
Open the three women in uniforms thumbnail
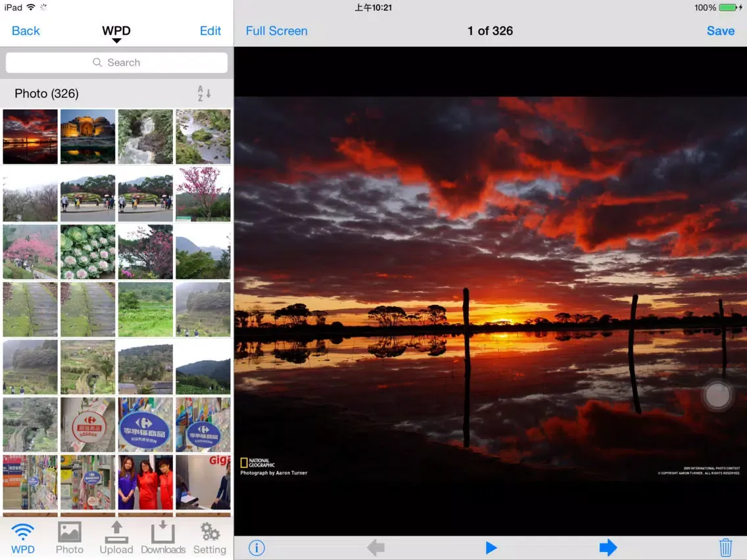pos(145,482)
